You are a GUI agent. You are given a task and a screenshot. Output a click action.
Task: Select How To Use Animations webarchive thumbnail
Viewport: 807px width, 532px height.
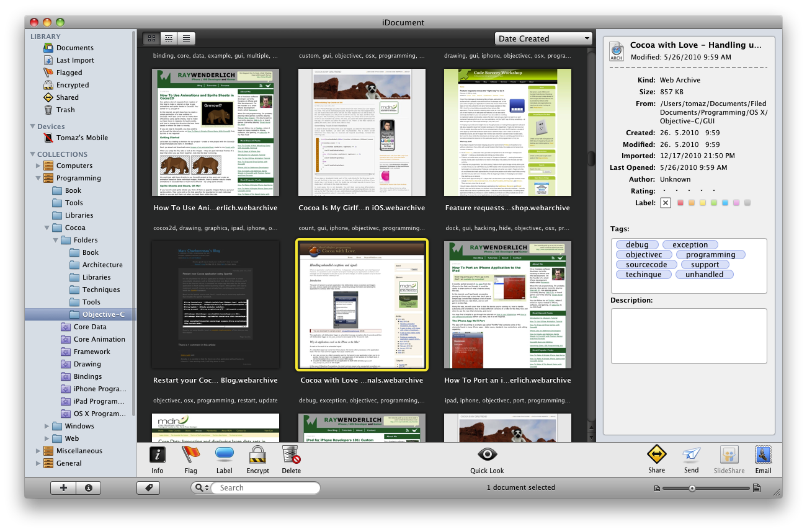215,132
